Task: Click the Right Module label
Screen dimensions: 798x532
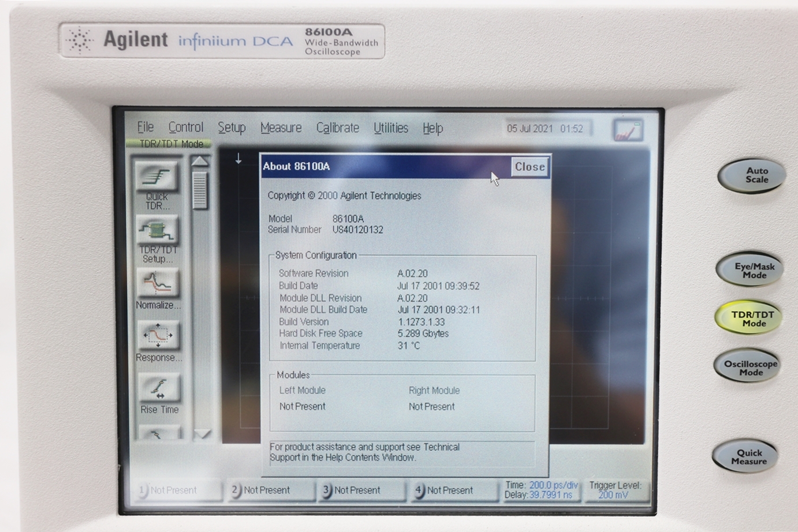Action: (x=434, y=391)
